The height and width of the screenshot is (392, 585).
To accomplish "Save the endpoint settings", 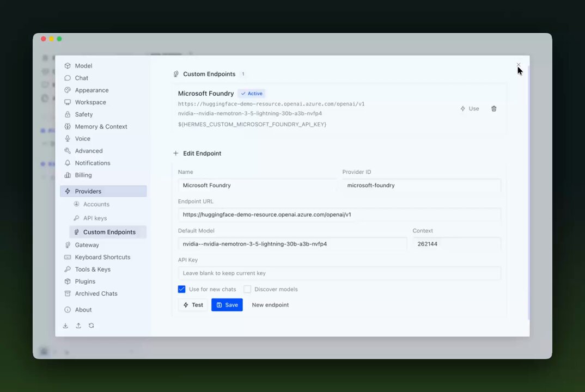I will coord(227,305).
